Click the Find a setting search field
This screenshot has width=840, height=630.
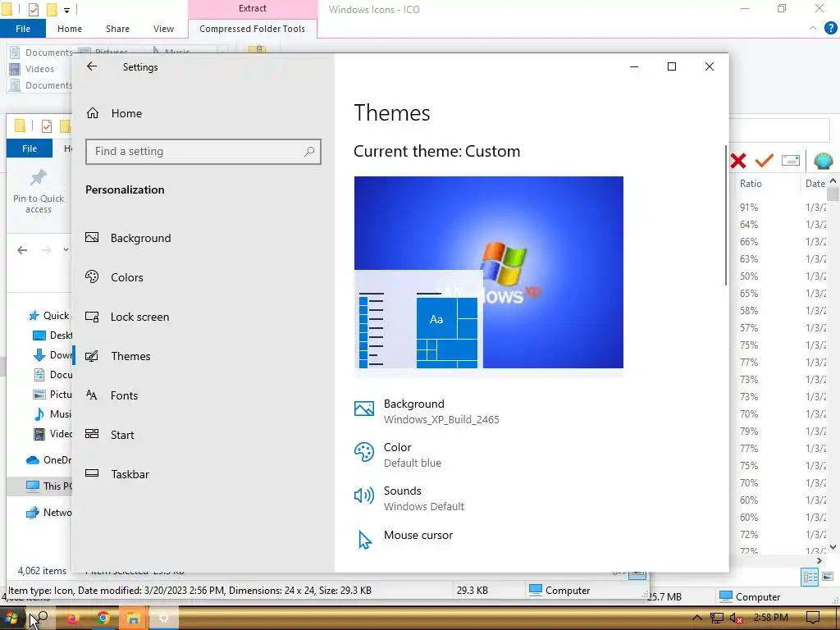(203, 152)
